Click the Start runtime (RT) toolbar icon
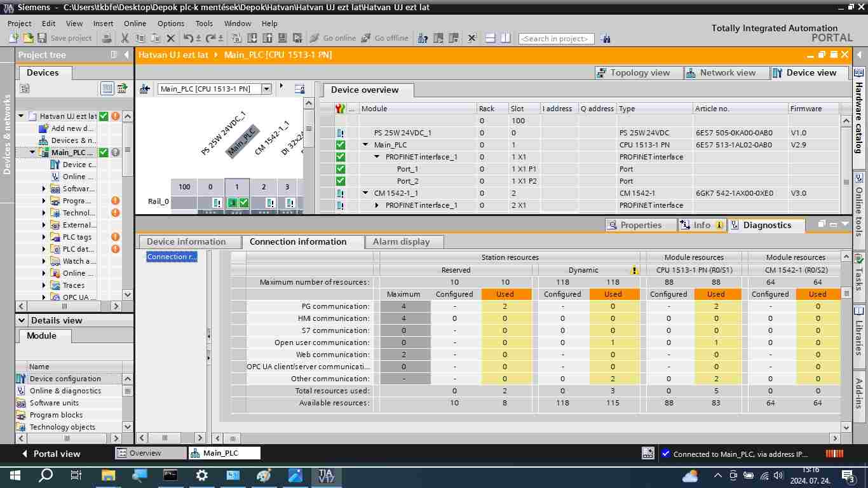868x488 pixels. (297, 38)
